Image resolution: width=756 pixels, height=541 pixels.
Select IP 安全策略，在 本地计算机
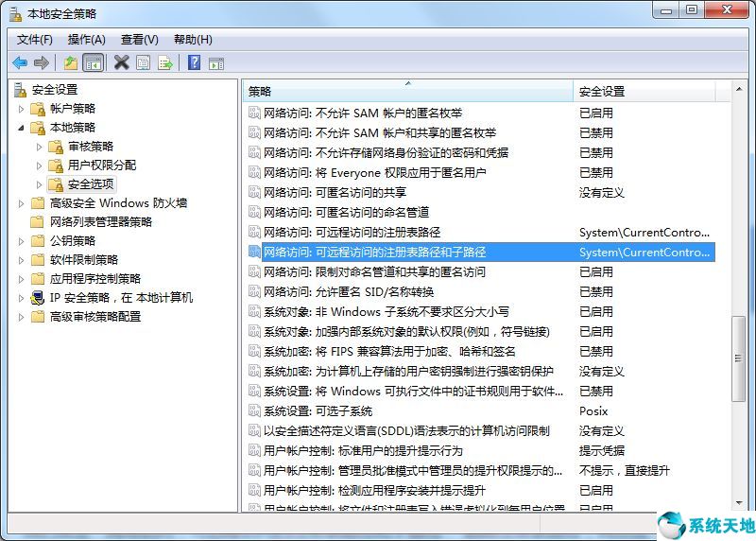121,298
